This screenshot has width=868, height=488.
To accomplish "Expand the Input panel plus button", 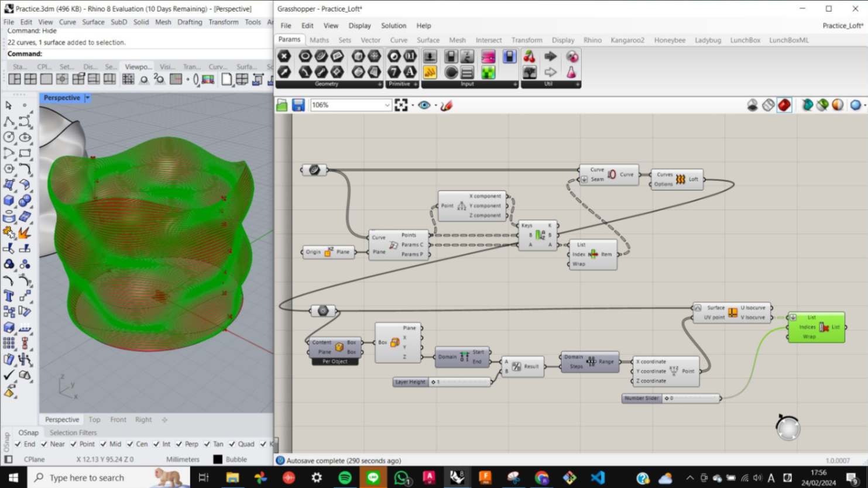I will tap(515, 84).
